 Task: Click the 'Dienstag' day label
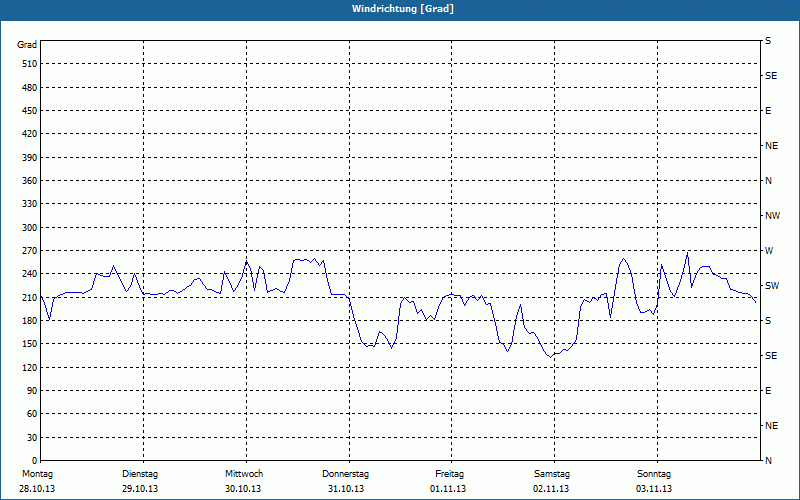click(x=140, y=474)
